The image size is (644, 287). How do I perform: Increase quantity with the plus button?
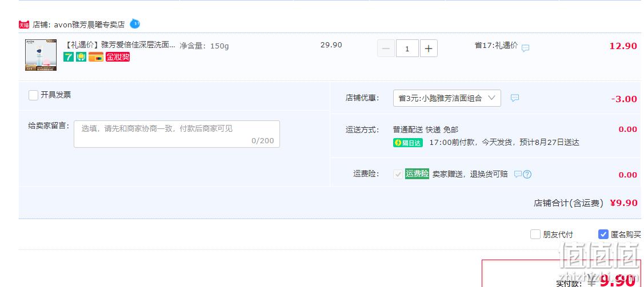coord(429,48)
